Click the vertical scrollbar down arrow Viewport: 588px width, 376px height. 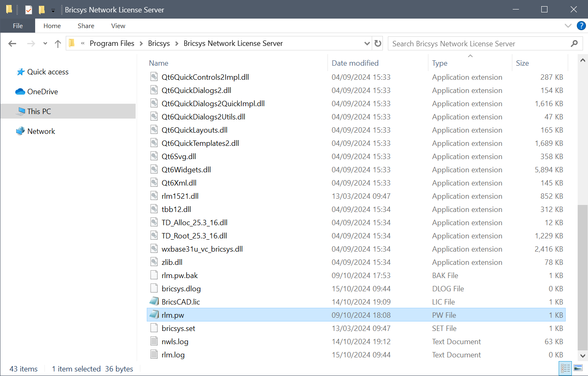coord(583,355)
